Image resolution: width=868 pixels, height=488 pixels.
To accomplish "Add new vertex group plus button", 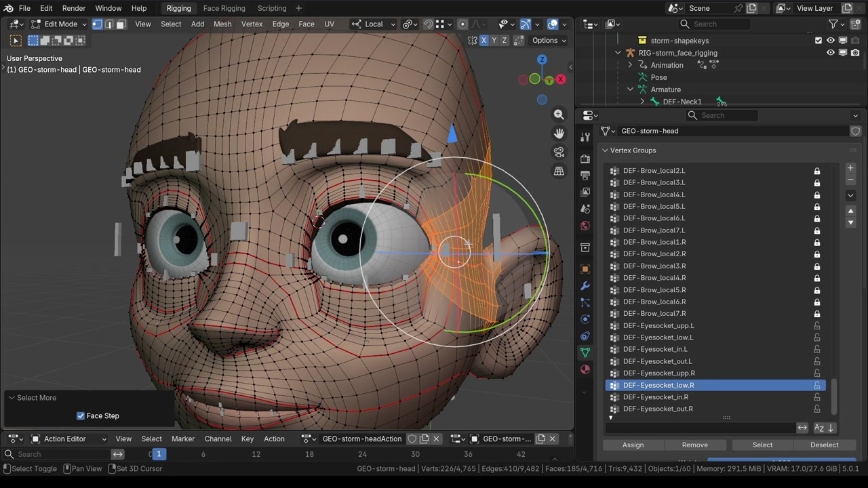I will pos(850,168).
